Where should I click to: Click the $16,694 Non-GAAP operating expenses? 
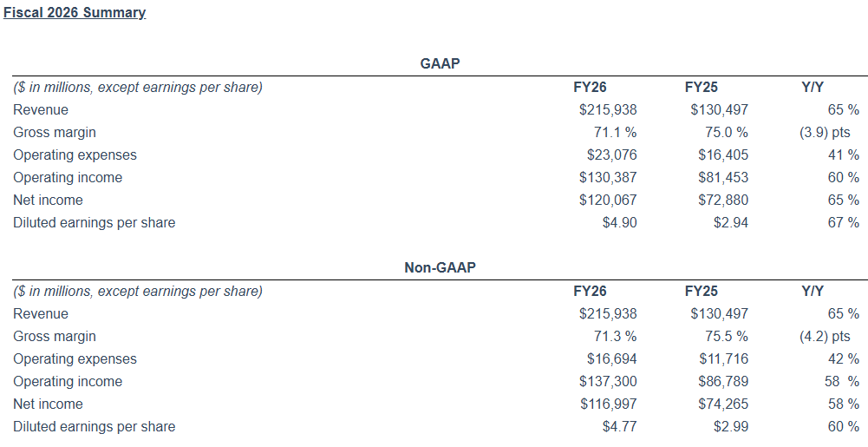[608, 359]
